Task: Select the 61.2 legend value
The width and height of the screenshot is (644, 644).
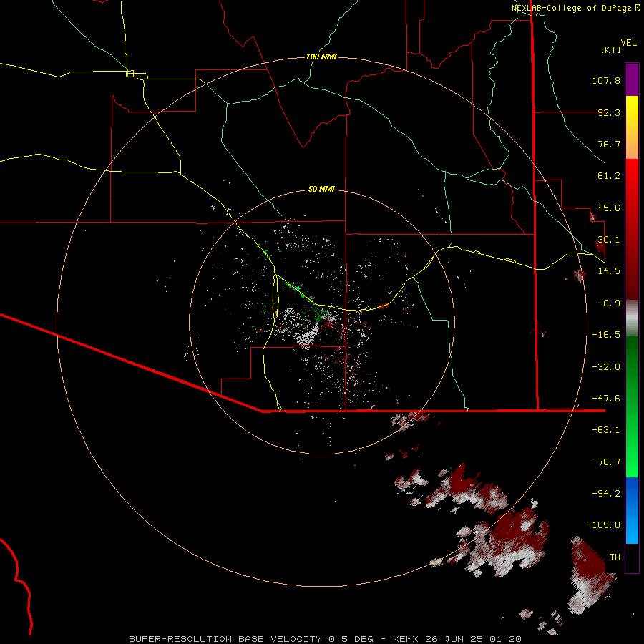Action: pos(609,176)
